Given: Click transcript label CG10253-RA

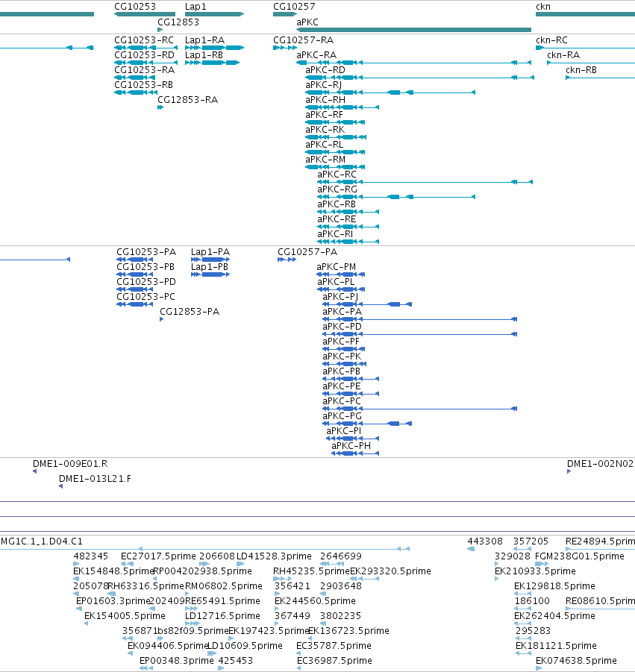Looking at the screenshot, I should click(x=145, y=70).
